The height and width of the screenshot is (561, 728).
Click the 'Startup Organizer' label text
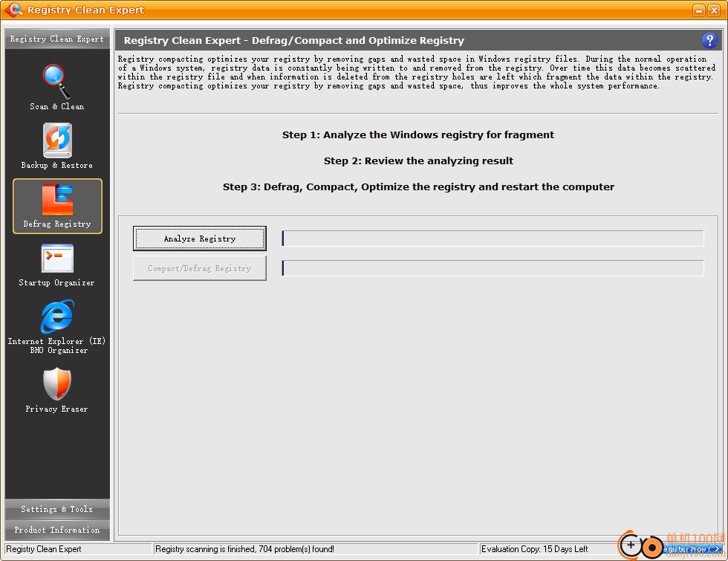[56, 283]
